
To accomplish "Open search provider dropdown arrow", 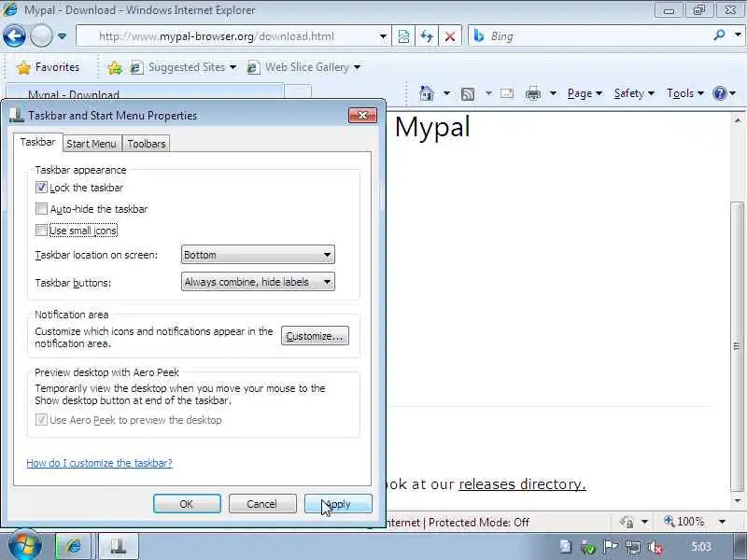I will (x=738, y=35).
